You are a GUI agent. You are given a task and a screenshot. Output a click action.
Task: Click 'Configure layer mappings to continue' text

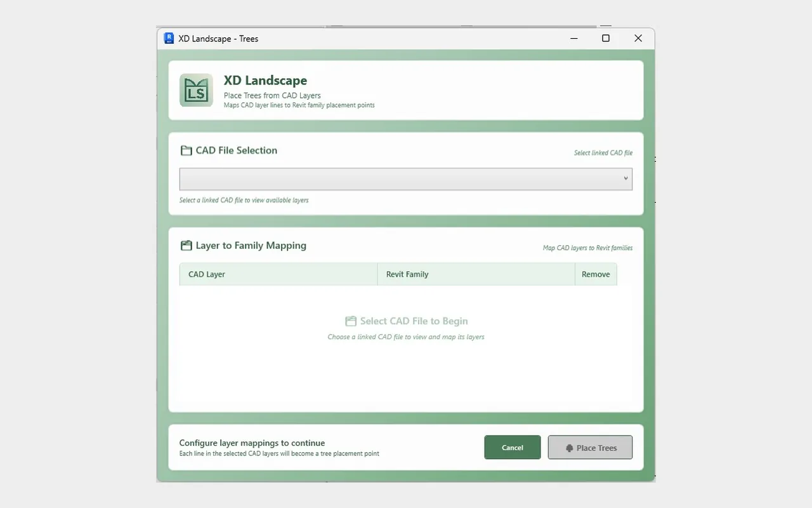(x=252, y=443)
